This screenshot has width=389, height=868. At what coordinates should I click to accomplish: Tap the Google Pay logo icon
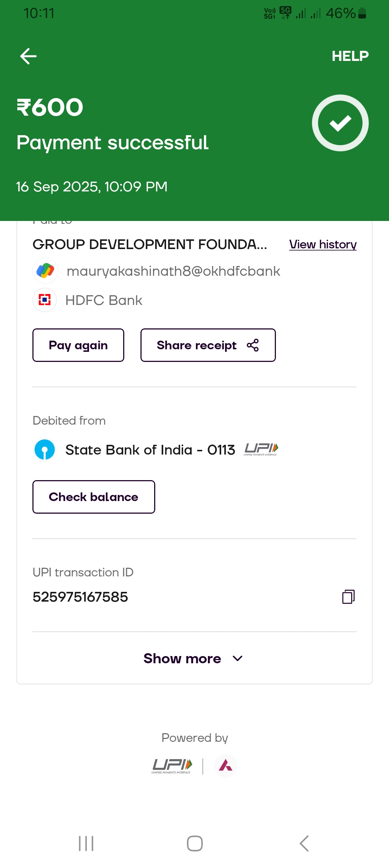click(x=45, y=271)
